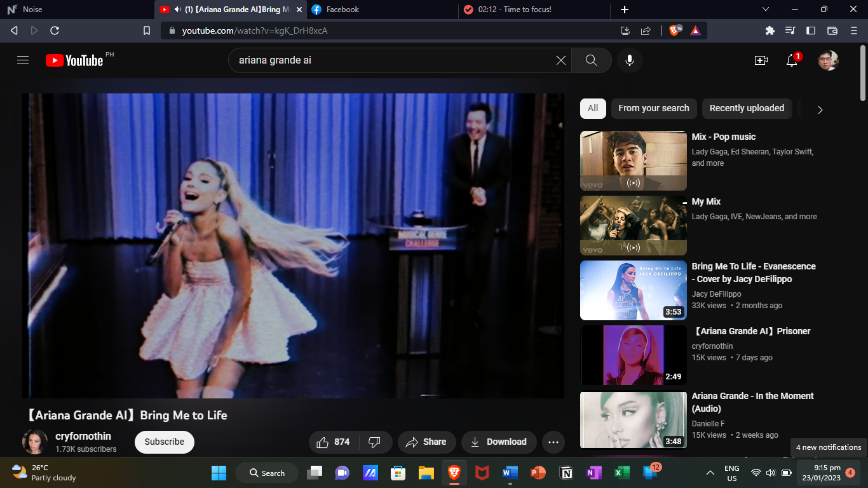Download the video
This screenshot has height=488, width=868.
[499, 442]
